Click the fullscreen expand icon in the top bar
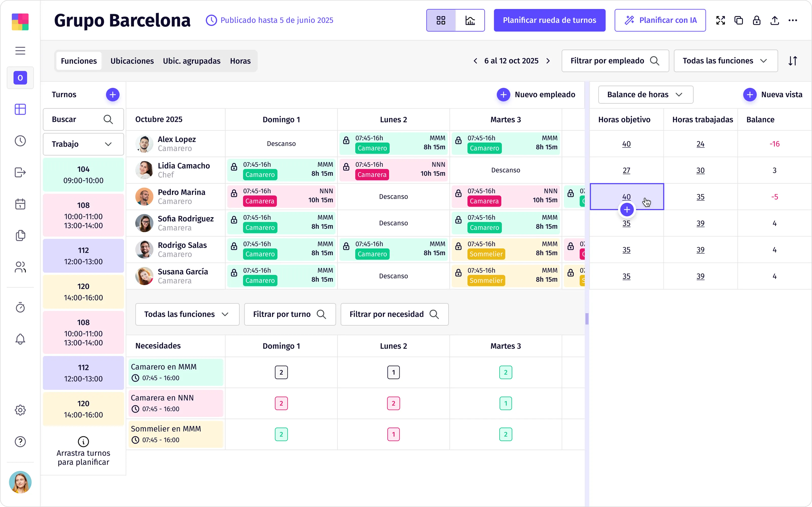This screenshot has width=812, height=507. click(x=720, y=21)
